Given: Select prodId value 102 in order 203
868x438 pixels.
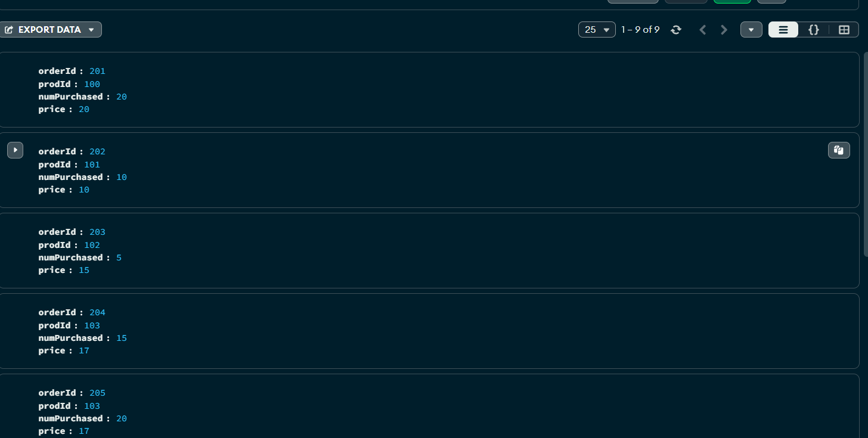Looking at the screenshot, I should point(92,245).
